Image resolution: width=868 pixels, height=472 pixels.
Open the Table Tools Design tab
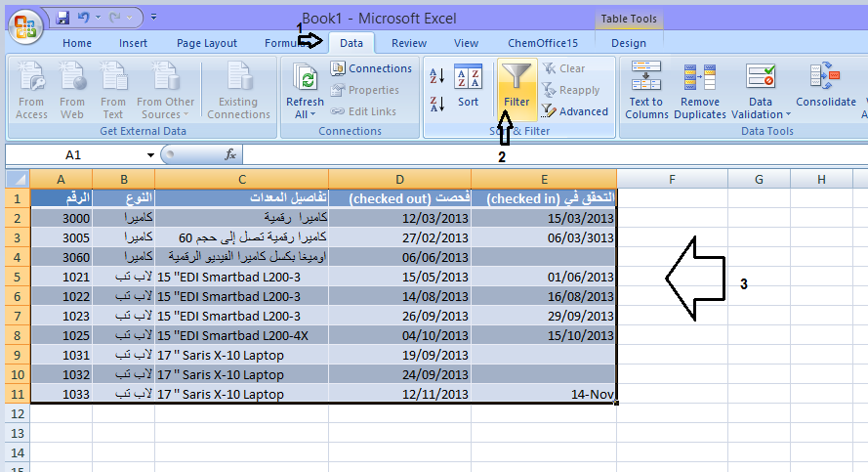click(x=629, y=43)
